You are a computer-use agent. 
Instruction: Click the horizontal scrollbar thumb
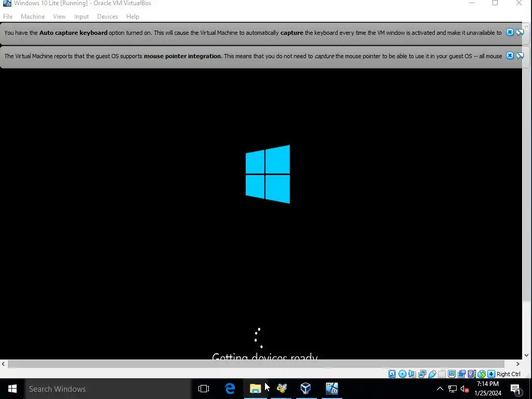point(256,364)
